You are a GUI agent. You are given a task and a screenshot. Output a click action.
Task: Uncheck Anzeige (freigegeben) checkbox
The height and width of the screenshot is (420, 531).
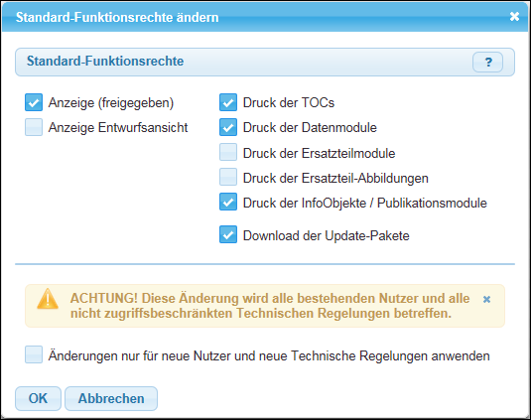pos(34,102)
